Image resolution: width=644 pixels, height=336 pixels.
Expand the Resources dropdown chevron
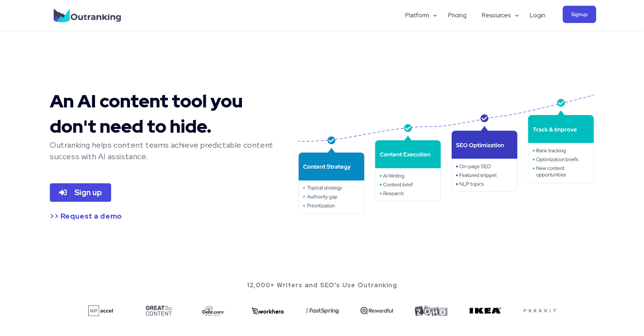click(x=517, y=16)
